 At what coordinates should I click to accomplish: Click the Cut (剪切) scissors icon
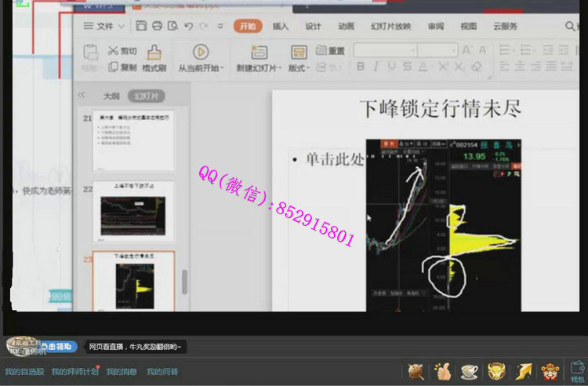click(x=114, y=50)
